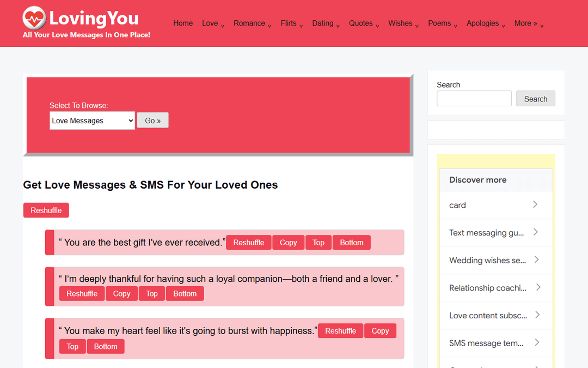Open the Love Messages browse dropdown
This screenshot has height=368, width=588.
92,120
